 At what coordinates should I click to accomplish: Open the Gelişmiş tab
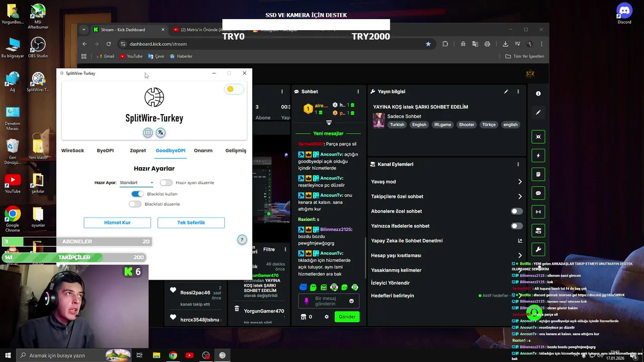pyautogui.click(x=235, y=150)
